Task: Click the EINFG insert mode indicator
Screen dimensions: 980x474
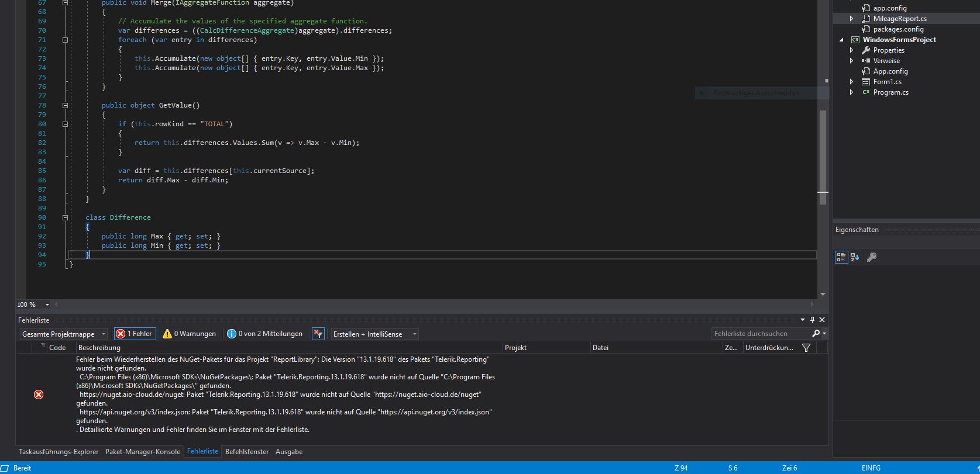Action: [x=871, y=468]
